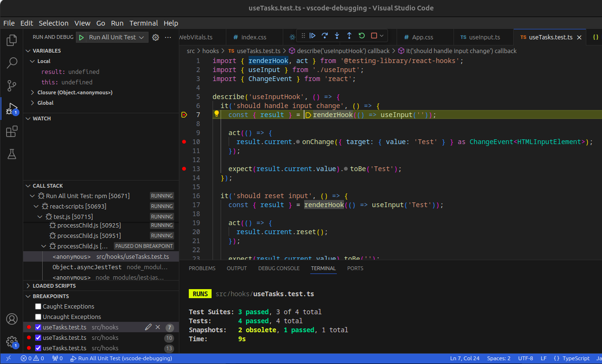This screenshot has height=364, width=602.
Task: Switch to the Debug Console tab
Action: click(x=278, y=268)
